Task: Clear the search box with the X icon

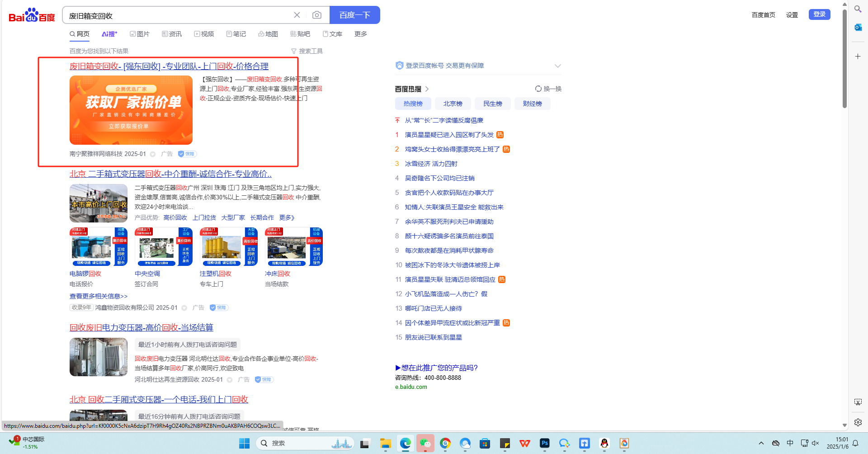Action: [297, 15]
